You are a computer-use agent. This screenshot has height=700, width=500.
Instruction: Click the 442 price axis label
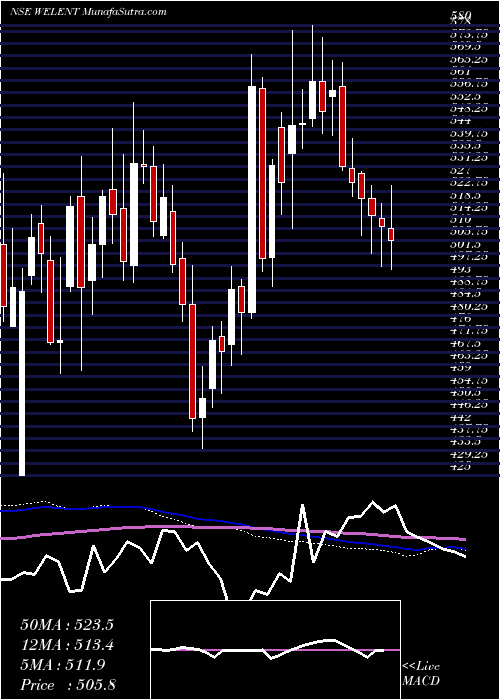[x=460, y=418]
